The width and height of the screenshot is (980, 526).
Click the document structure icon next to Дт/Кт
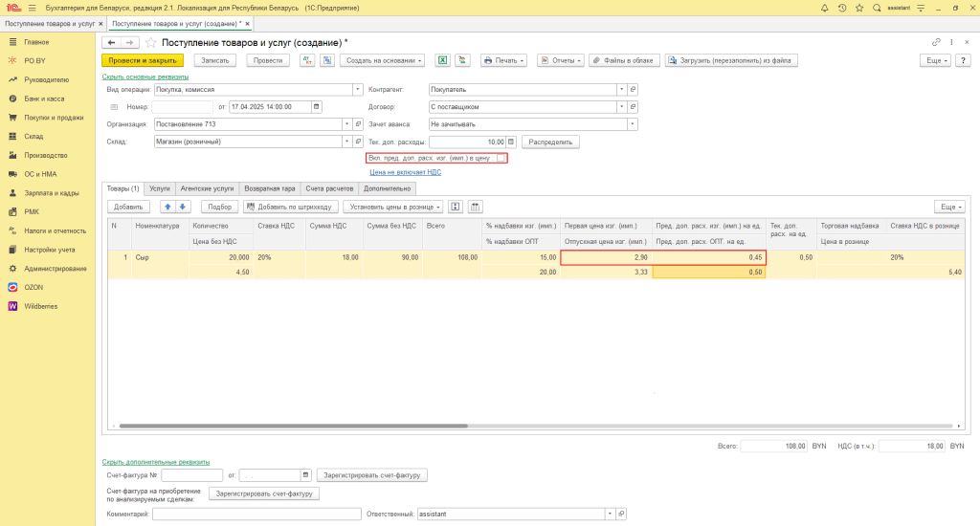[x=327, y=60]
